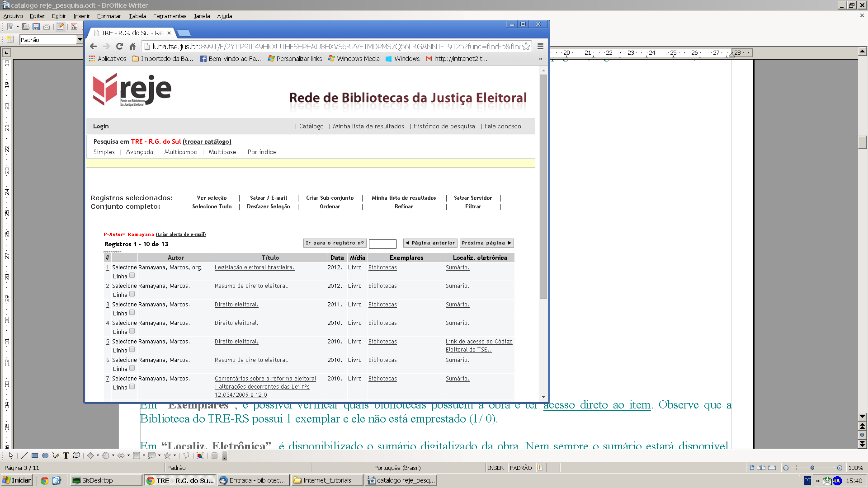Click the Próxima página button

[x=486, y=243]
